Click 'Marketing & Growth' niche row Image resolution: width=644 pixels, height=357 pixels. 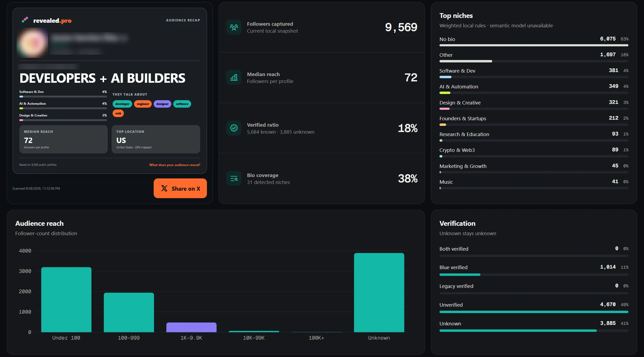pos(534,169)
